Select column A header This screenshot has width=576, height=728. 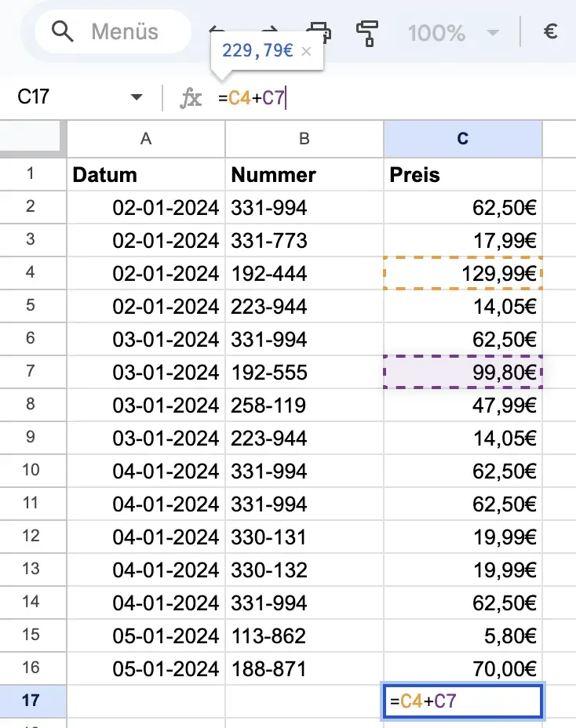pyautogui.click(x=146, y=139)
